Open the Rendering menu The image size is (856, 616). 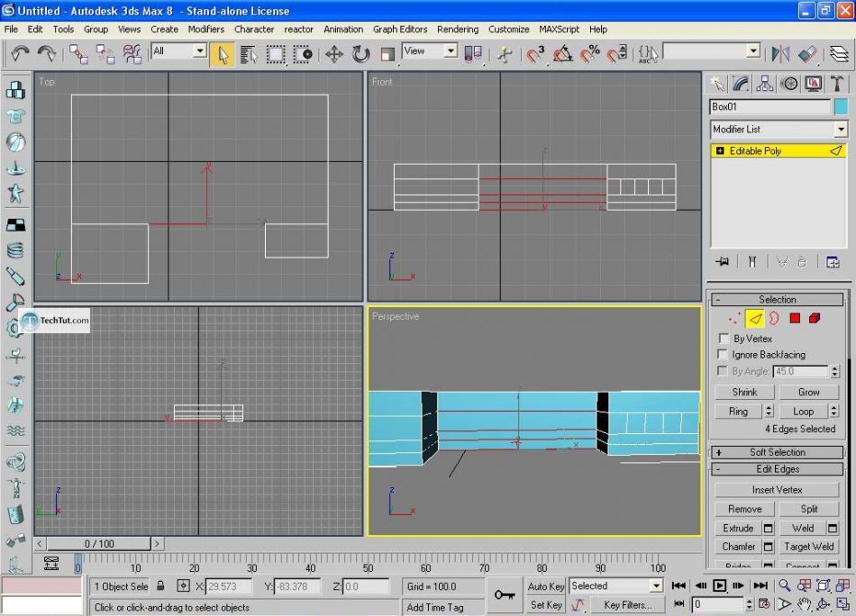(x=458, y=30)
